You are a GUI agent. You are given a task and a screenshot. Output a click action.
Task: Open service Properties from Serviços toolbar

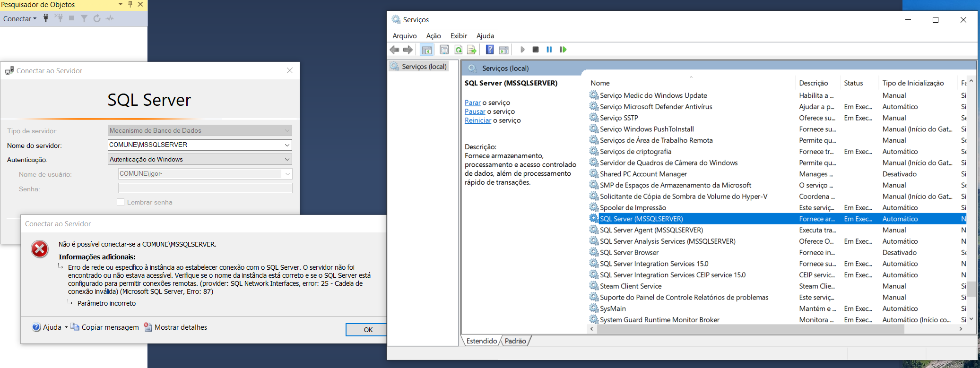pos(444,50)
